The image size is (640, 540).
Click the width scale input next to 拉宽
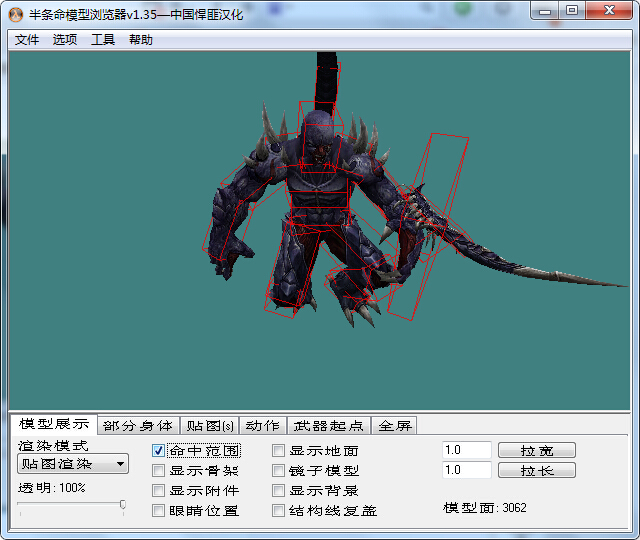[x=467, y=450]
